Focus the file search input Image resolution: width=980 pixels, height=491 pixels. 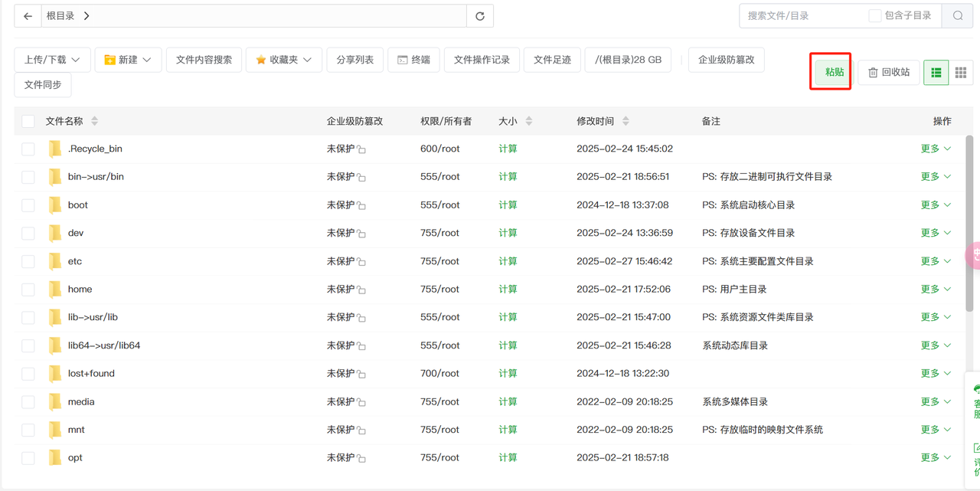pos(802,15)
